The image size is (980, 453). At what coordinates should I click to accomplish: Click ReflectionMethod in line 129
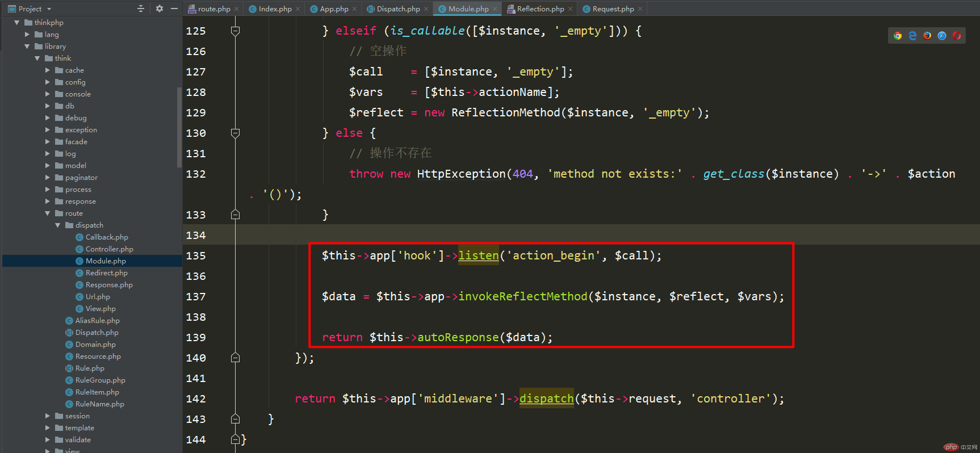coord(506,112)
